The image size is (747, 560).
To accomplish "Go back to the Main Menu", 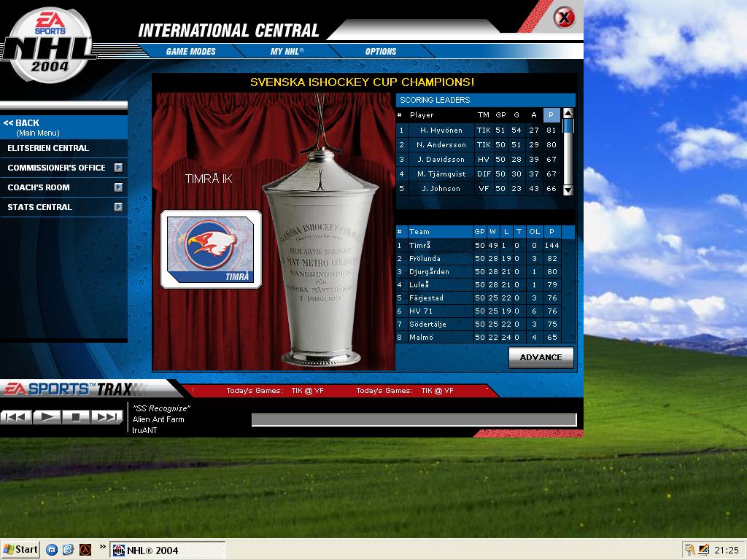I will coord(64,127).
